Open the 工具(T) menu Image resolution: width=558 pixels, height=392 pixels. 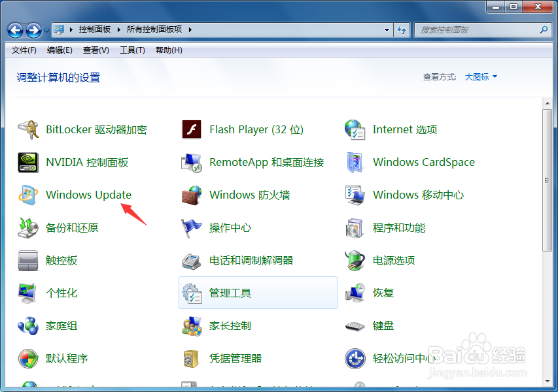tap(132, 50)
